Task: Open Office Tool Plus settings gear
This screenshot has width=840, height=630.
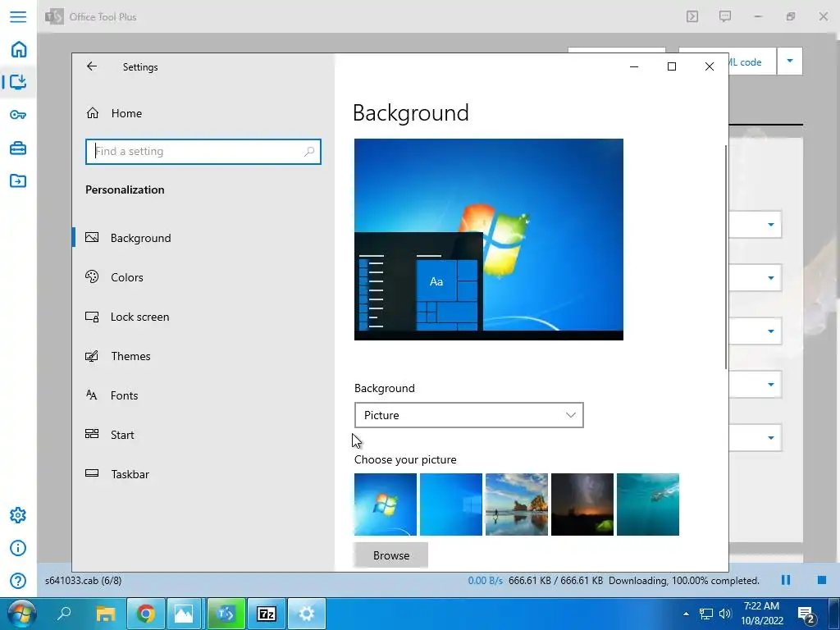Action: pos(18,515)
